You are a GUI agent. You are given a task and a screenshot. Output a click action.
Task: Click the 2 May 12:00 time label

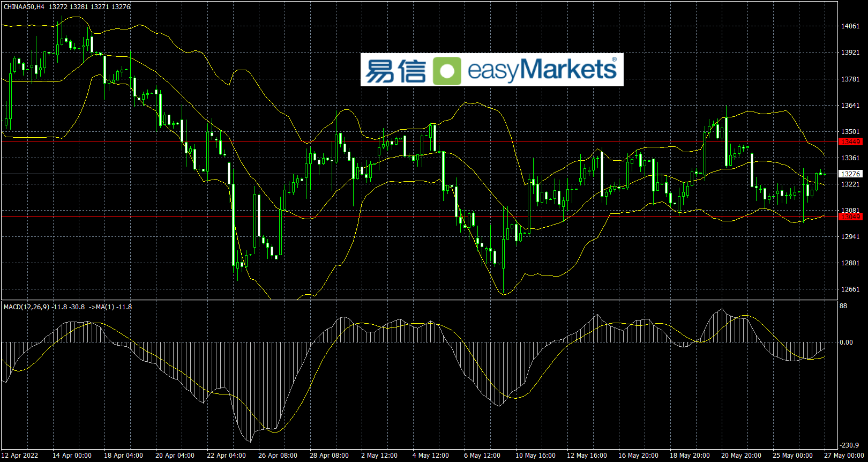[x=379, y=456]
